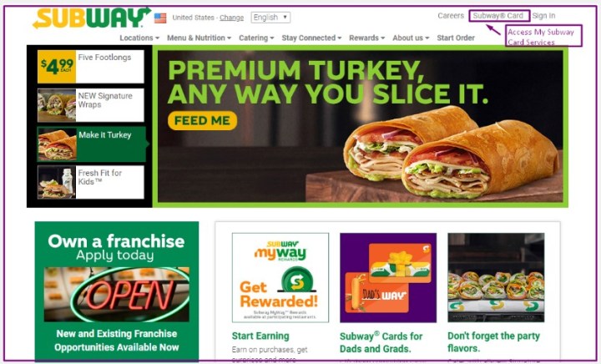Click the FEED ME button
Viewport: 601px width, 364px height.
pyautogui.click(x=202, y=121)
